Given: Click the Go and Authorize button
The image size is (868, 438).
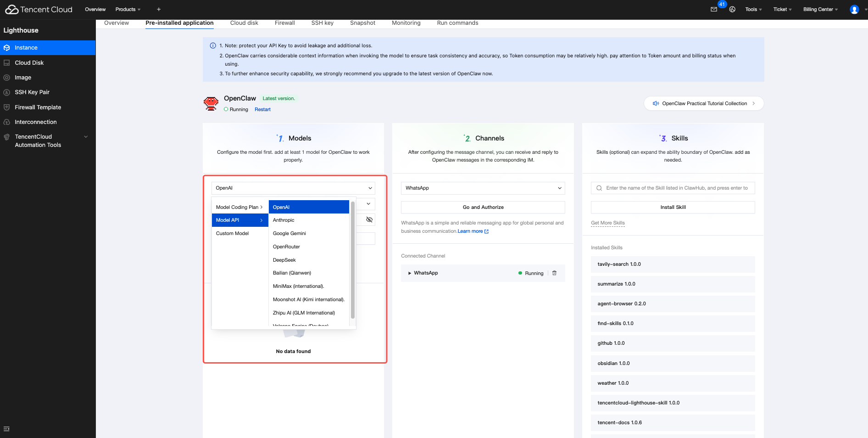Looking at the screenshot, I should 483,208.
